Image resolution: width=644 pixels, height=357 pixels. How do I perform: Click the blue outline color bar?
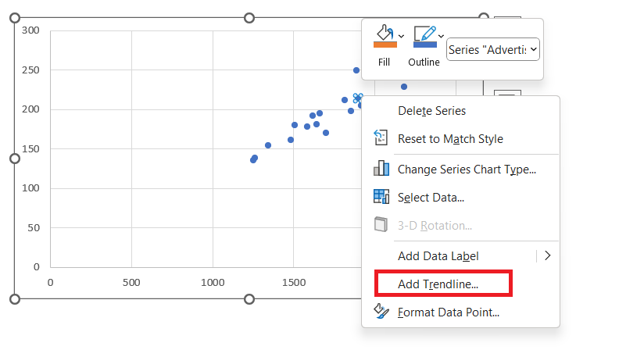(424, 45)
